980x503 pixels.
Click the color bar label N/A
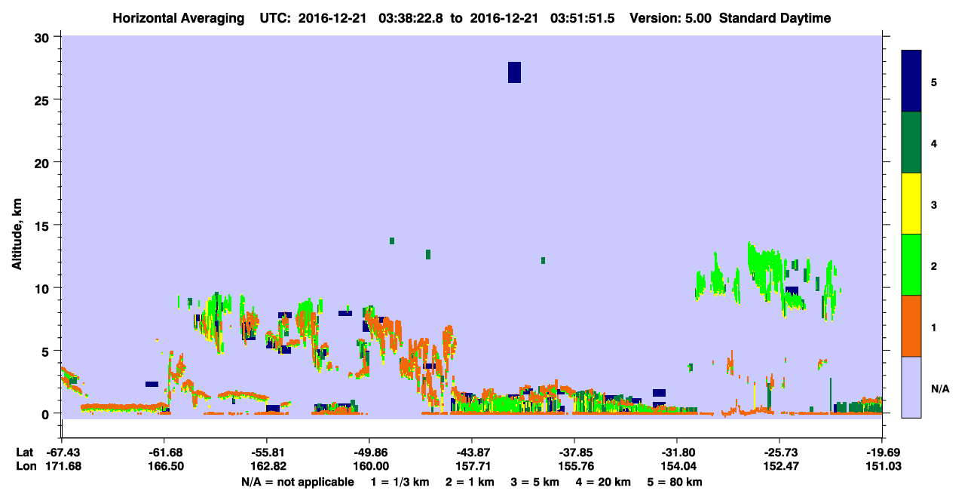pos(939,388)
